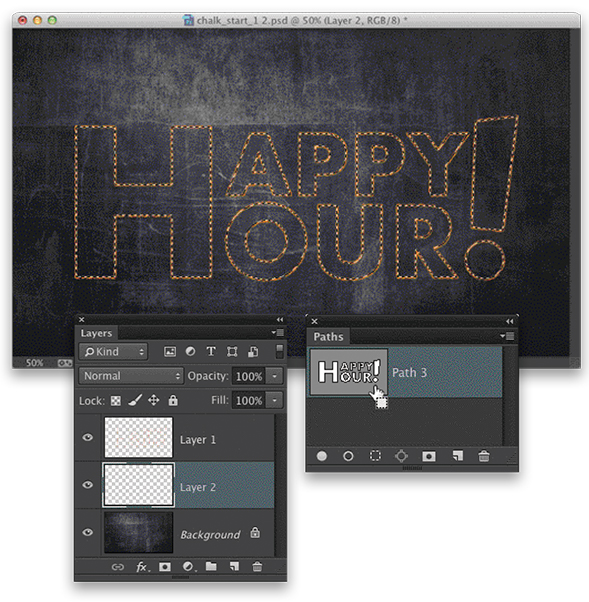Lock transparent pixels icon

pos(116,401)
